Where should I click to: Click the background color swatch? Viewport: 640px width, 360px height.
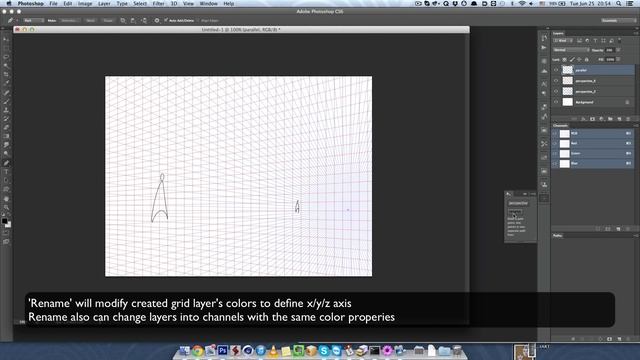[x=8, y=224]
